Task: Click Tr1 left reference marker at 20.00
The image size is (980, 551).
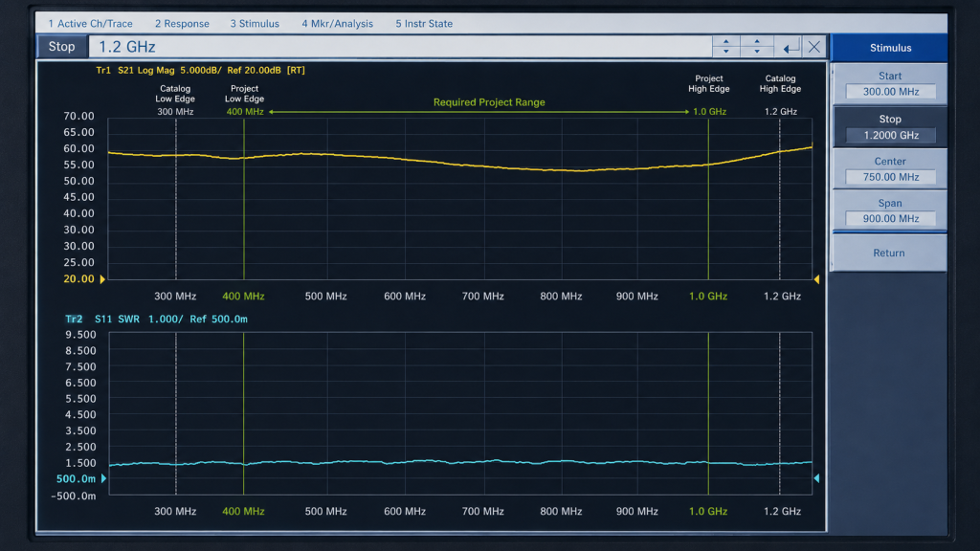Action: 102,279
